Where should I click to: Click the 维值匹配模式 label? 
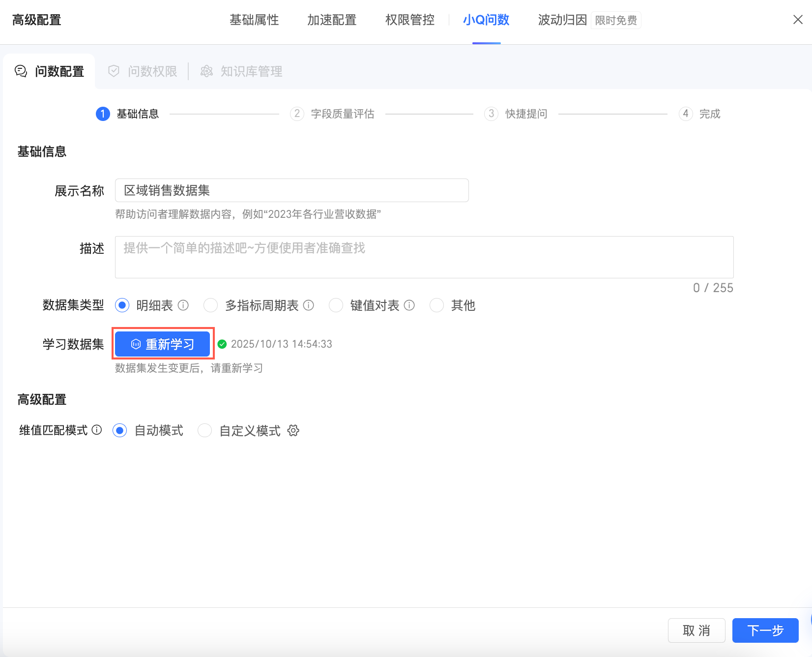point(54,431)
